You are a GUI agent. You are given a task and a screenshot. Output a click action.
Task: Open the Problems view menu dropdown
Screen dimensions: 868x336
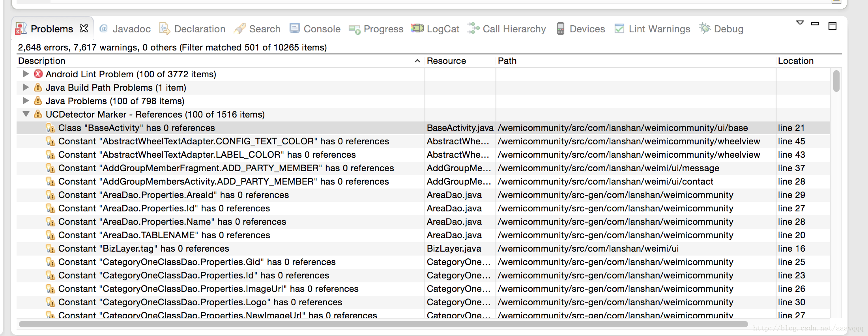click(800, 23)
